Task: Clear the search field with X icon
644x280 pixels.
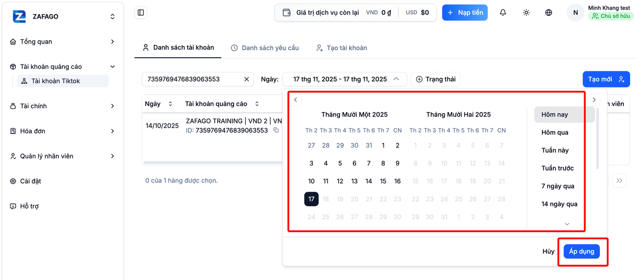Action: pos(247,79)
